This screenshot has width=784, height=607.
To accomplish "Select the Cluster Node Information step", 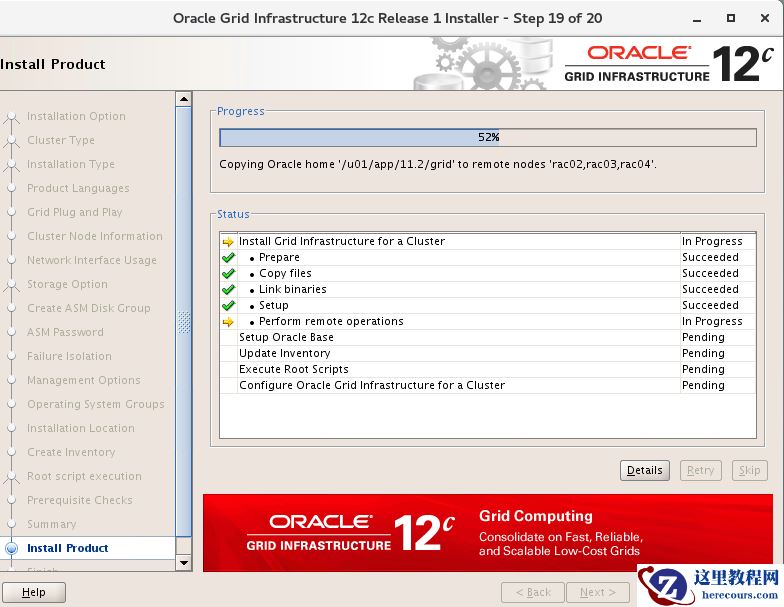I will coord(95,236).
